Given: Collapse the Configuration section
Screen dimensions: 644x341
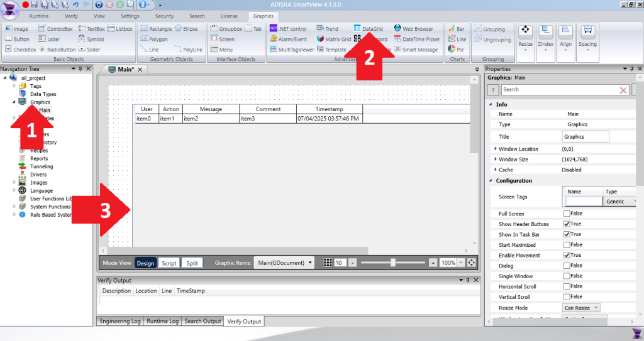Looking at the screenshot, I should point(491,181).
